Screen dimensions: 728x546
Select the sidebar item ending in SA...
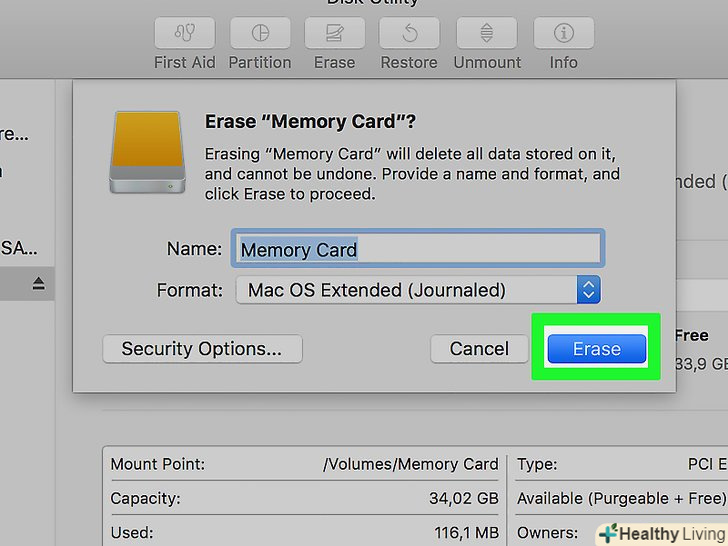pyautogui.click(x=18, y=248)
